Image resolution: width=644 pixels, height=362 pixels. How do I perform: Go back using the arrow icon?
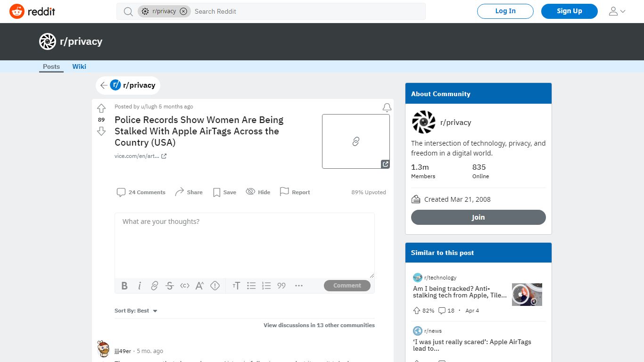coord(104,85)
